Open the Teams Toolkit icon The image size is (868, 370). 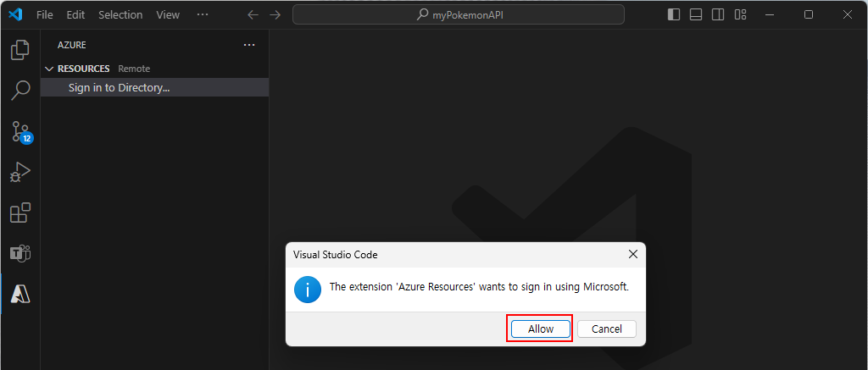[20, 253]
